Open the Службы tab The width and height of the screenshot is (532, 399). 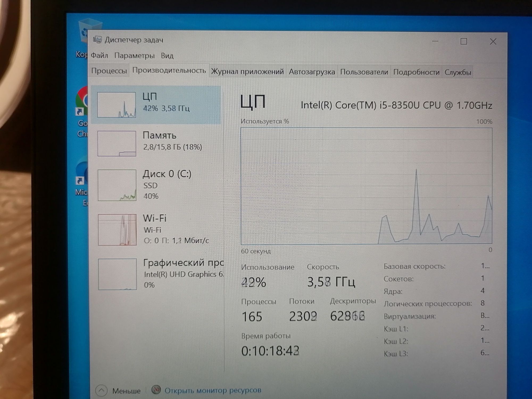458,72
